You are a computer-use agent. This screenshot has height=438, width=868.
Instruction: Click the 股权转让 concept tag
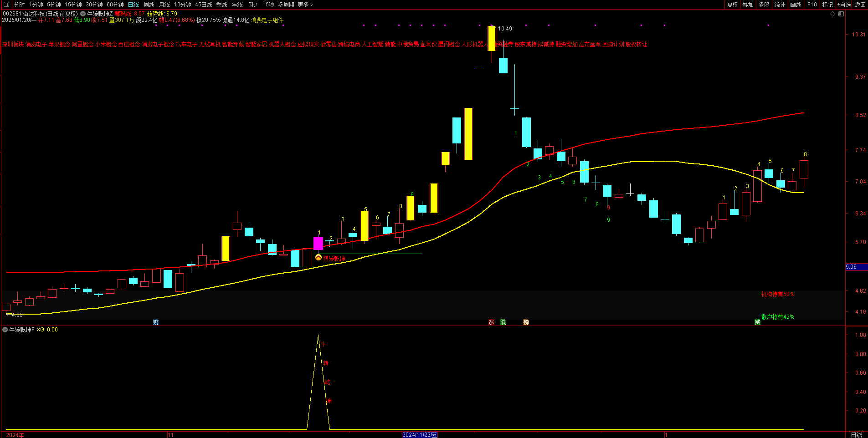click(x=636, y=45)
